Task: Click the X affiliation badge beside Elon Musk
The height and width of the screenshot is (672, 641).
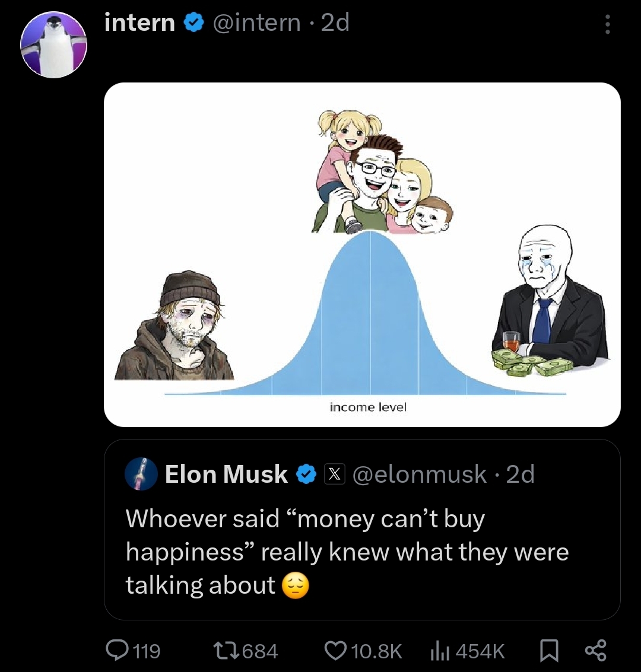Action: click(x=334, y=474)
